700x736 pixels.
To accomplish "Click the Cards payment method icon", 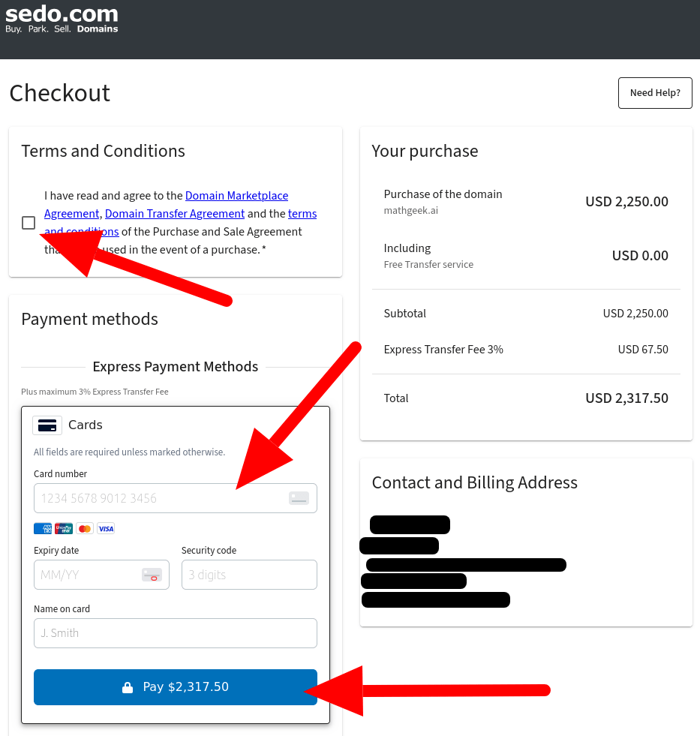I will coord(47,425).
